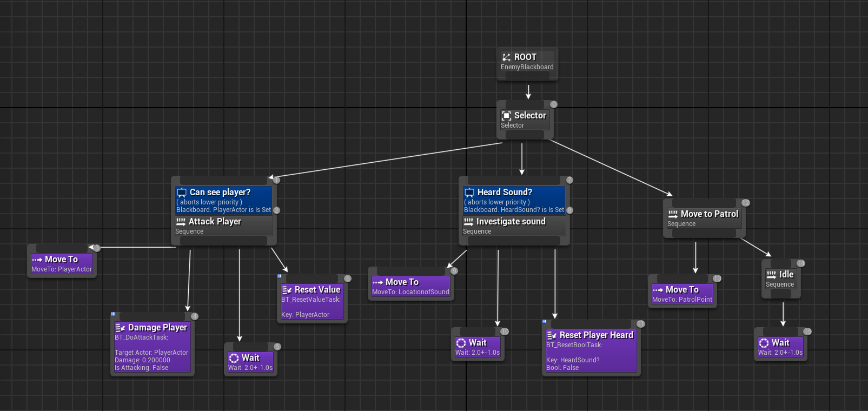Select the Attack Player sequence title
The width and height of the screenshot is (868, 411).
[215, 222]
